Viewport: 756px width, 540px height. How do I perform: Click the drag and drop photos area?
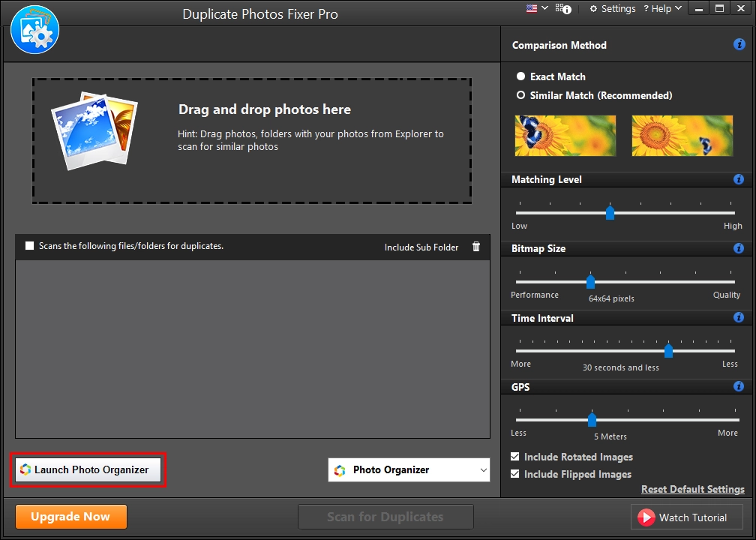point(252,141)
